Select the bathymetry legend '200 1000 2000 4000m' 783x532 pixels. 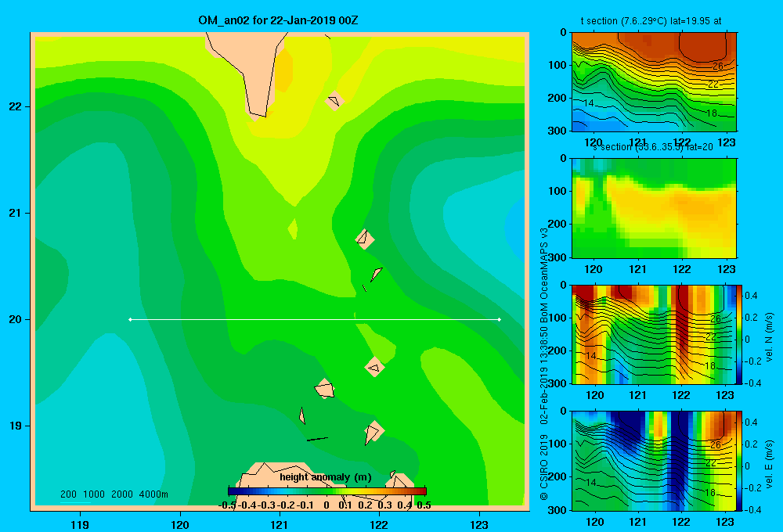pos(114,494)
